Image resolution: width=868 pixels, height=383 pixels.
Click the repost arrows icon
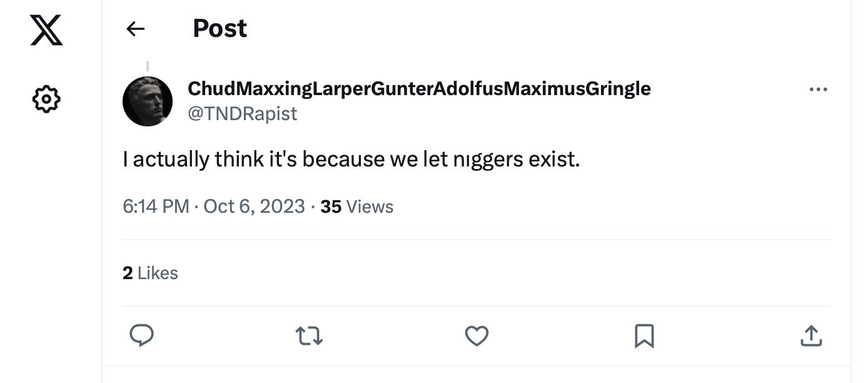309,336
